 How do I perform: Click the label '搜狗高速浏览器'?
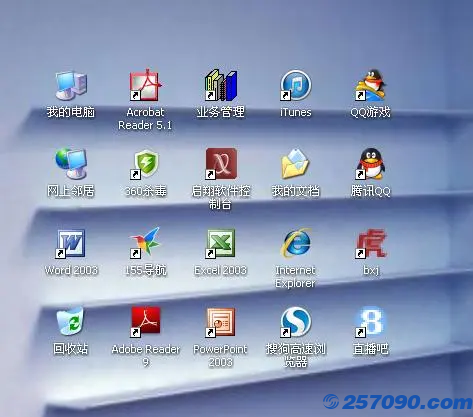click(x=296, y=355)
